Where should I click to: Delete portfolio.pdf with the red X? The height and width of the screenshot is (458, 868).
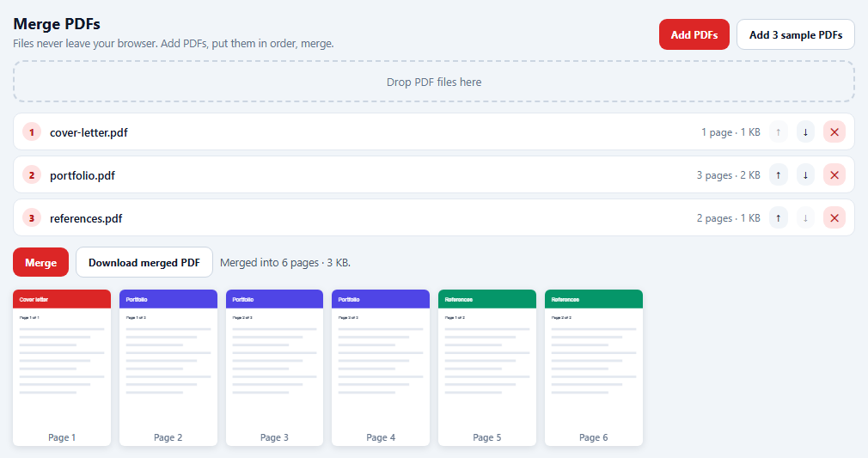[x=834, y=175]
